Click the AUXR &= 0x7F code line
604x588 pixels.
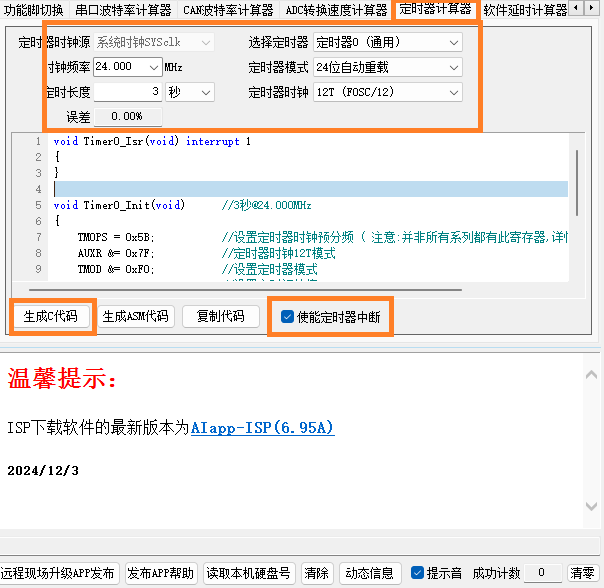click(116, 253)
